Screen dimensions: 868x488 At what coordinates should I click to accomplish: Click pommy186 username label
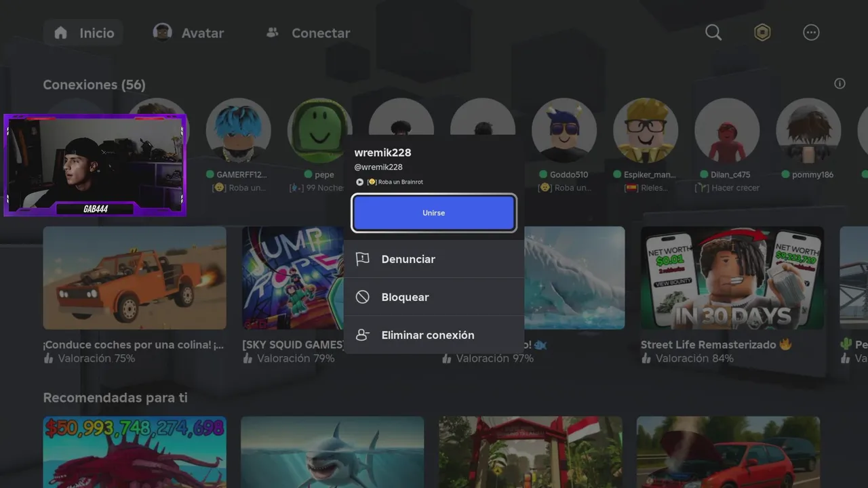[812, 174]
